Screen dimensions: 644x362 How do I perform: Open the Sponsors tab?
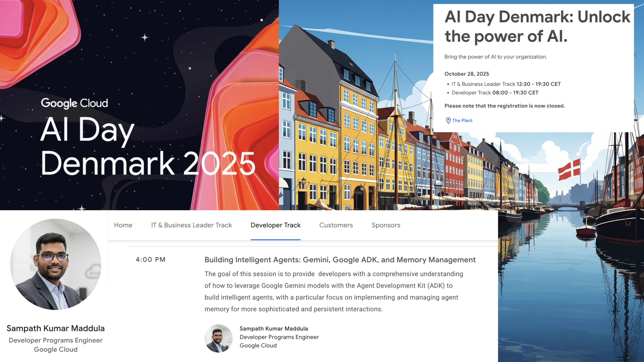click(x=386, y=225)
